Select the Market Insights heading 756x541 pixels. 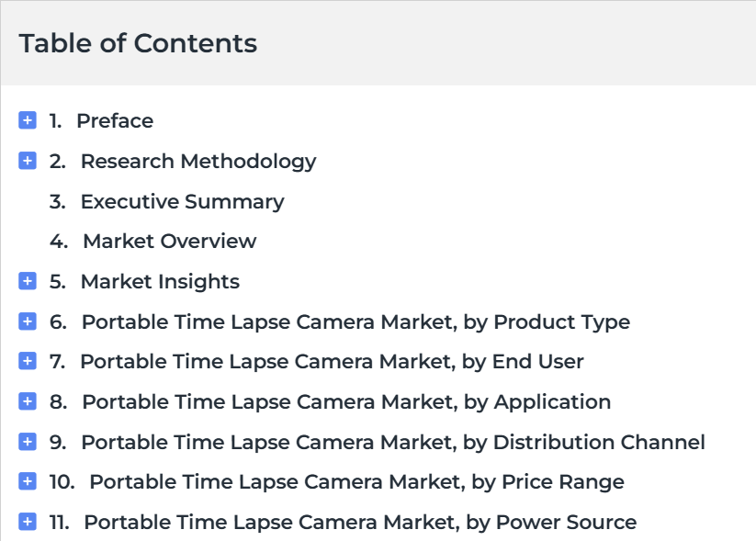(x=160, y=282)
